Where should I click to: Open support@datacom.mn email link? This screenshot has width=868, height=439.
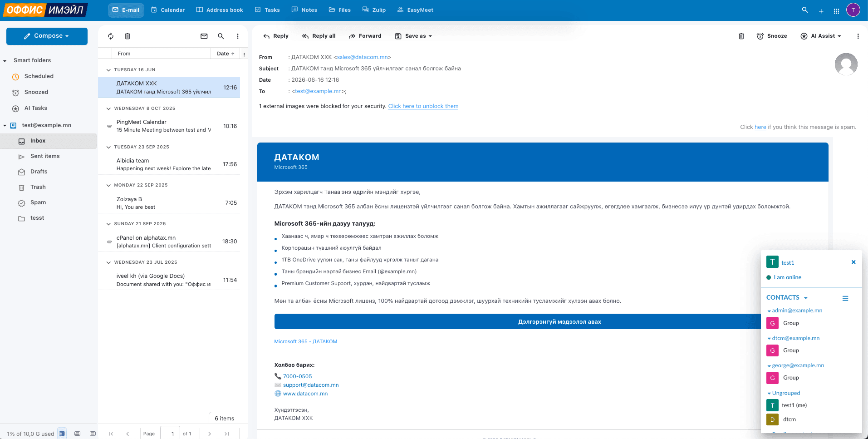[311, 385]
